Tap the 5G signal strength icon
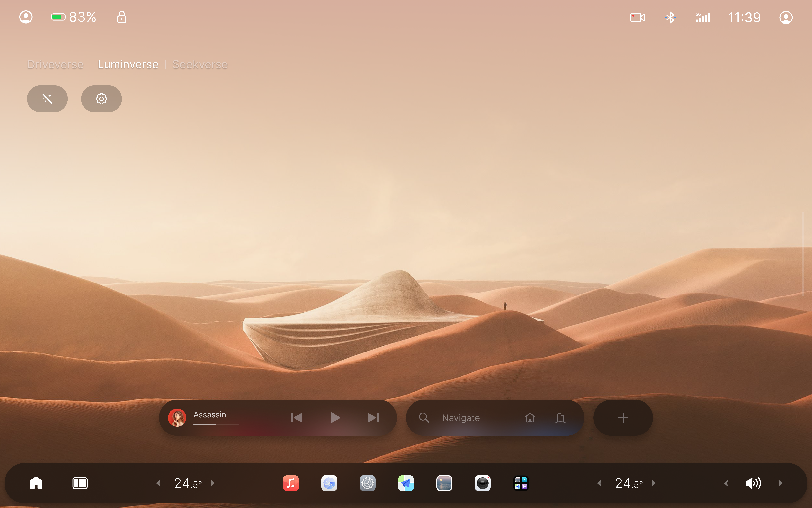The width and height of the screenshot is (812, 508). click(x=703, y=17)
